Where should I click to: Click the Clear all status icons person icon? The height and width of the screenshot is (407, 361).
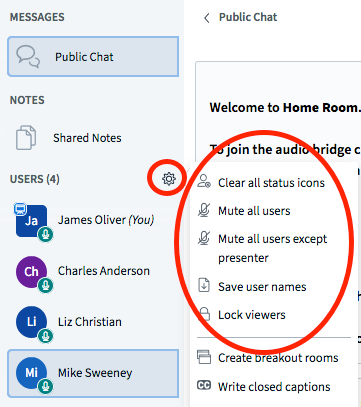(x=204, y=182)
